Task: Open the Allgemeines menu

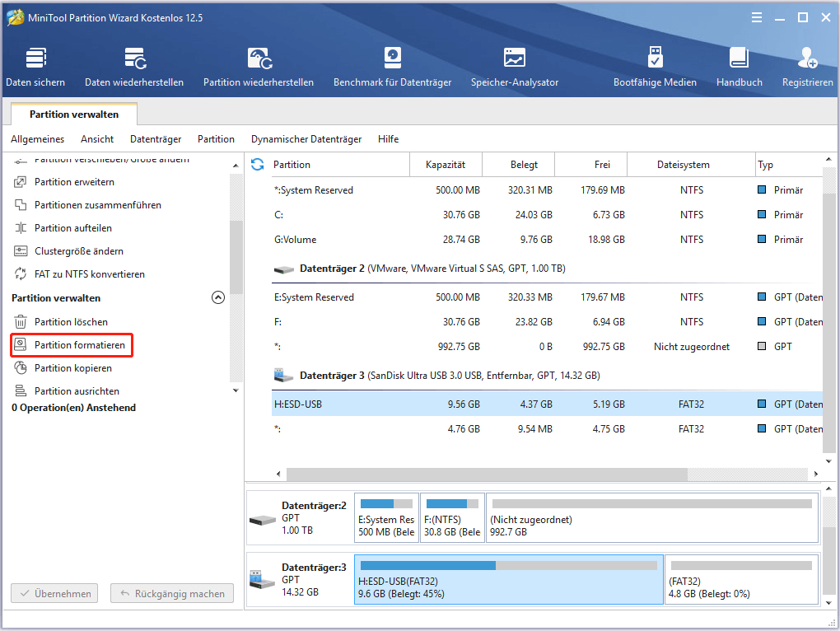Action: 38,139
